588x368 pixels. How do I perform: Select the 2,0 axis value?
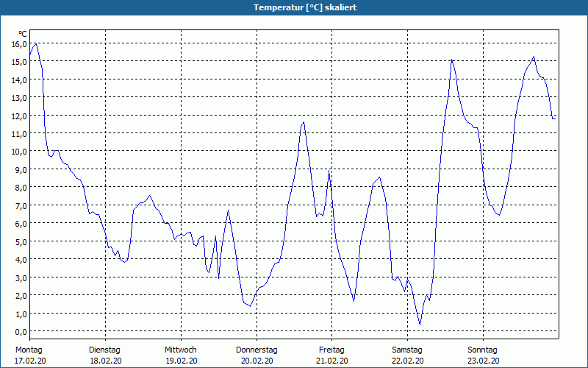[21, 296]
